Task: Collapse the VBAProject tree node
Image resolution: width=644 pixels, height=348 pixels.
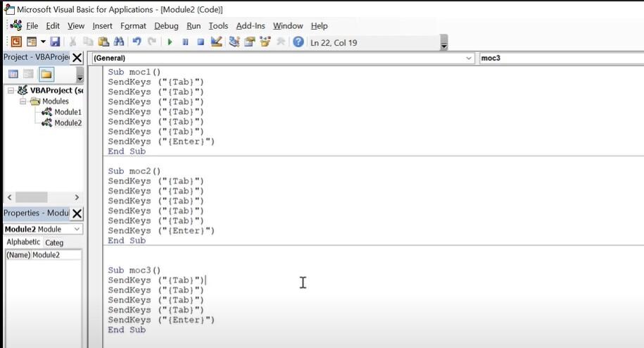Action: (11, 90)
